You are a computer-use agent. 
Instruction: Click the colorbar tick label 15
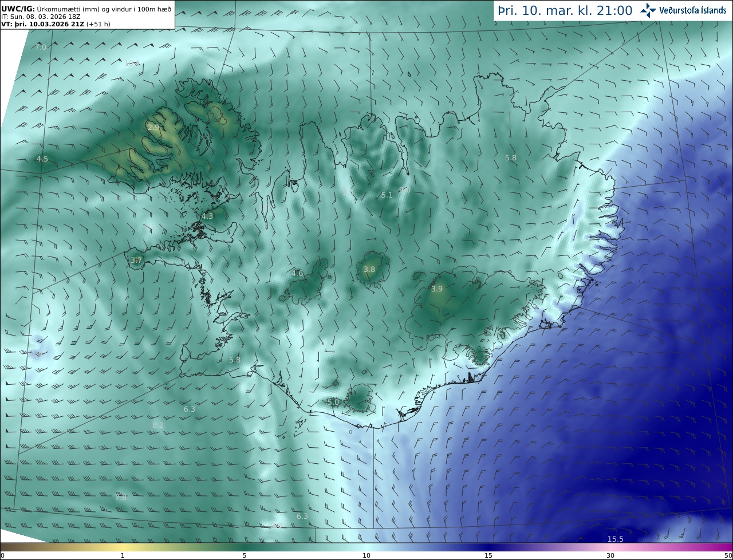tap(488, 555)
